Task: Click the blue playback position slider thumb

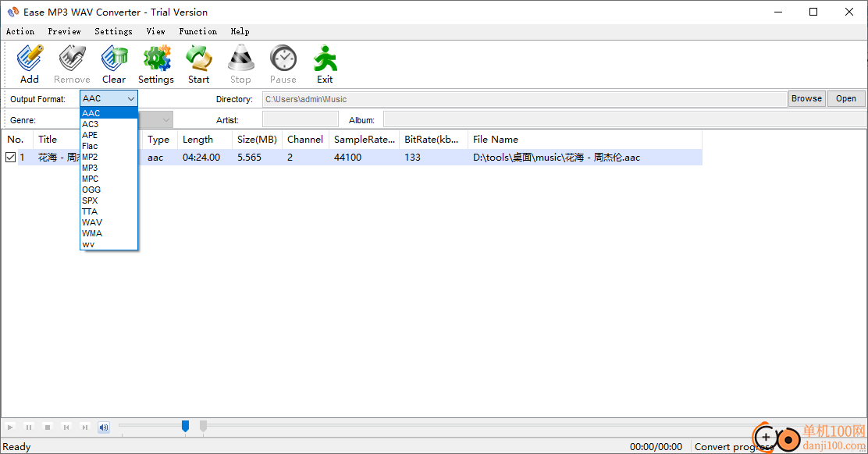Action: [186, 427]
